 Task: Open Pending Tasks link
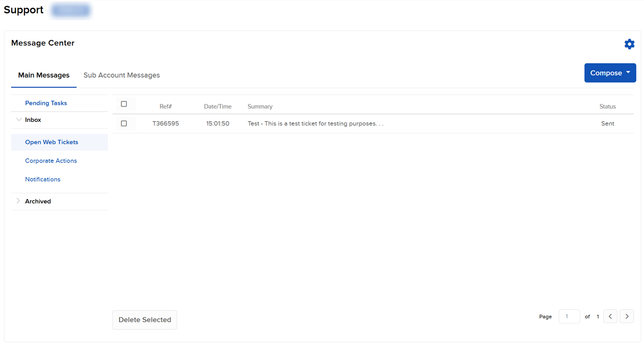click(x=46, y=103)
